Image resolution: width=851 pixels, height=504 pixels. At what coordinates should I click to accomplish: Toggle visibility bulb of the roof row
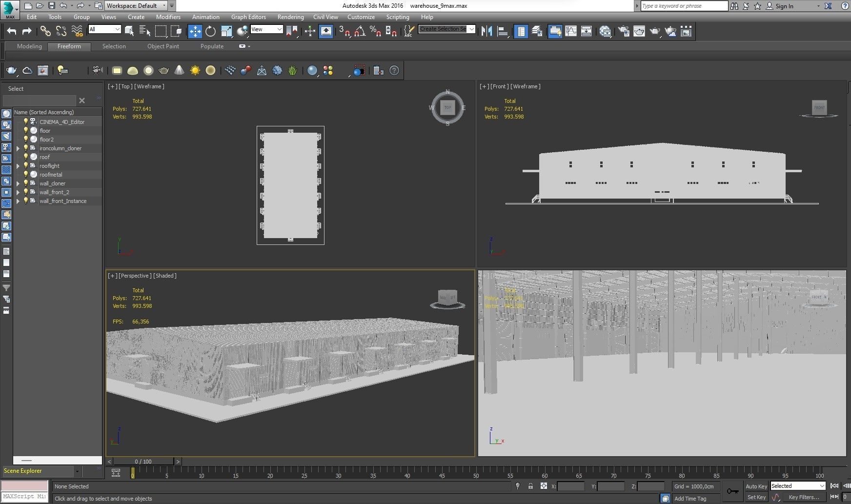pyautogui.click(x=26, y=157)
